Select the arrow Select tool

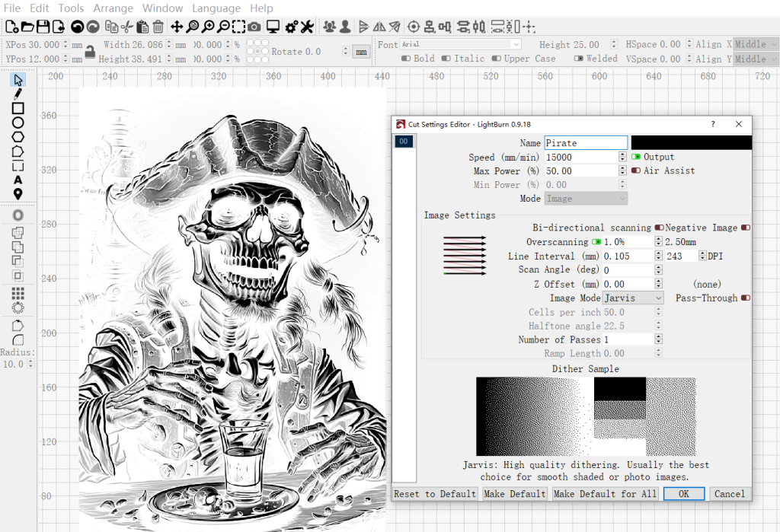coord(18,80)
